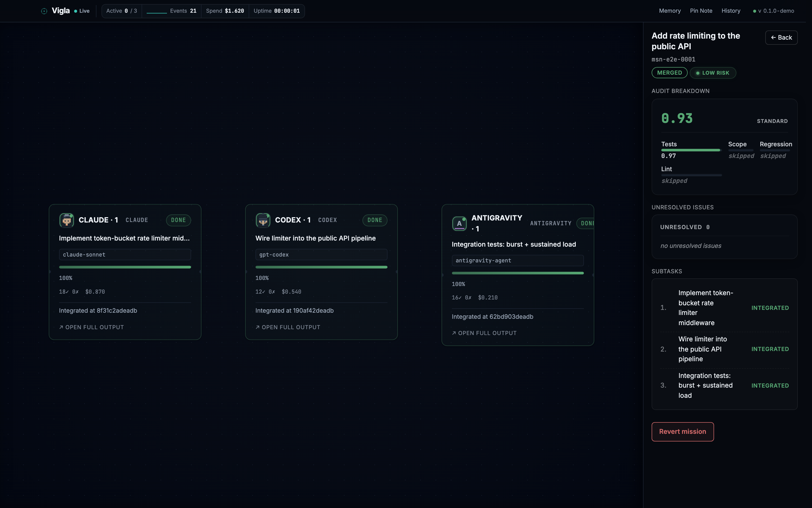Click the Claude agent pixel avatar

pos(66,220)
